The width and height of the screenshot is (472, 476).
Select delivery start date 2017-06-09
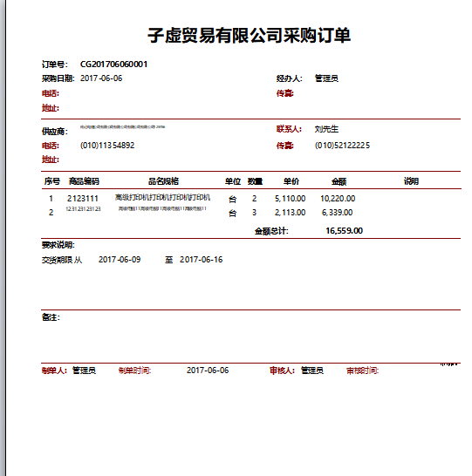[120, 260]
